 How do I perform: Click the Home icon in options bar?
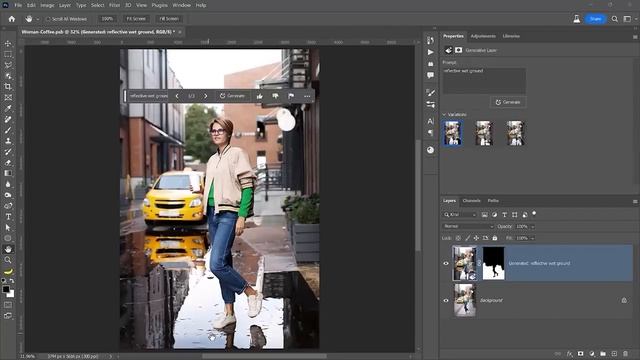click(x=11, y=19)
